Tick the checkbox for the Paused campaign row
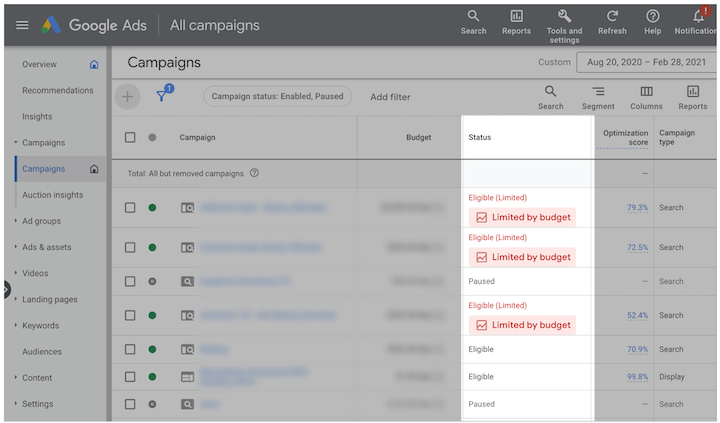This screenshot has height=423, width=720. click(130, 282)
